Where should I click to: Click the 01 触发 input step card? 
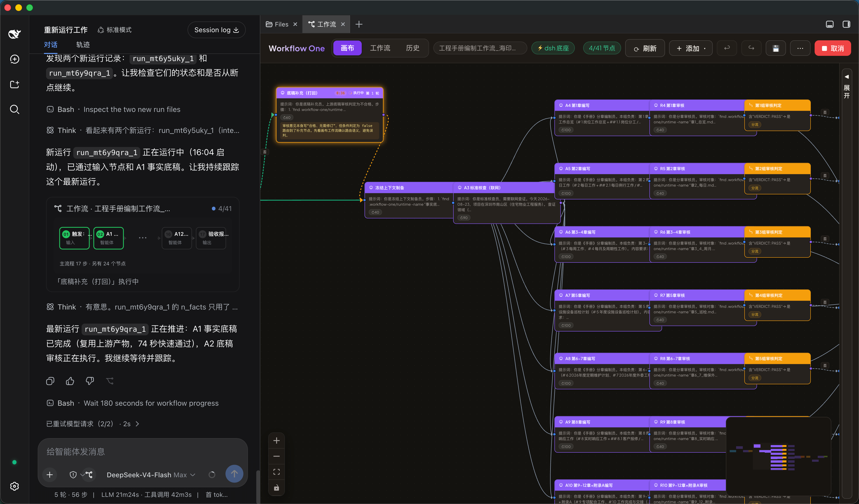click(74, 238)
